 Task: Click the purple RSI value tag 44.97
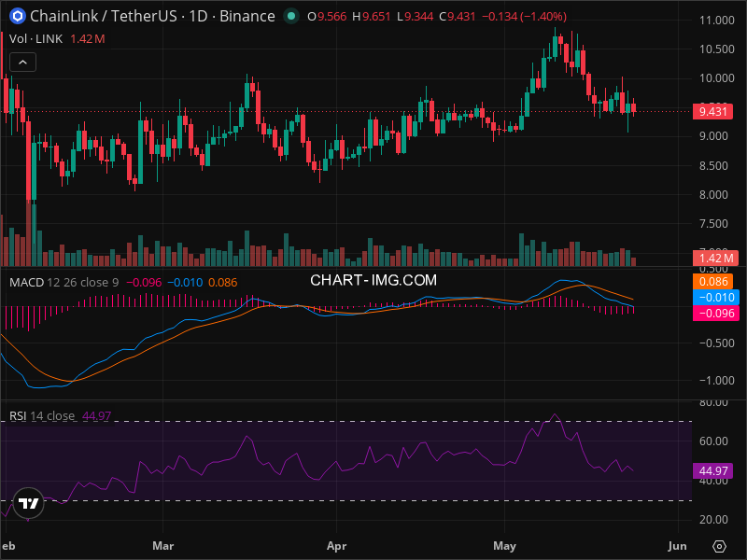[712, 471]
